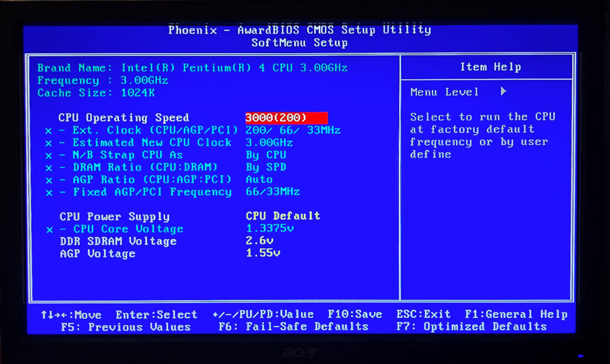The width and height of the screenshot is (610, 364).
Task: Click the Frequency : 3.00GHz line
Action: pos(103,80)
